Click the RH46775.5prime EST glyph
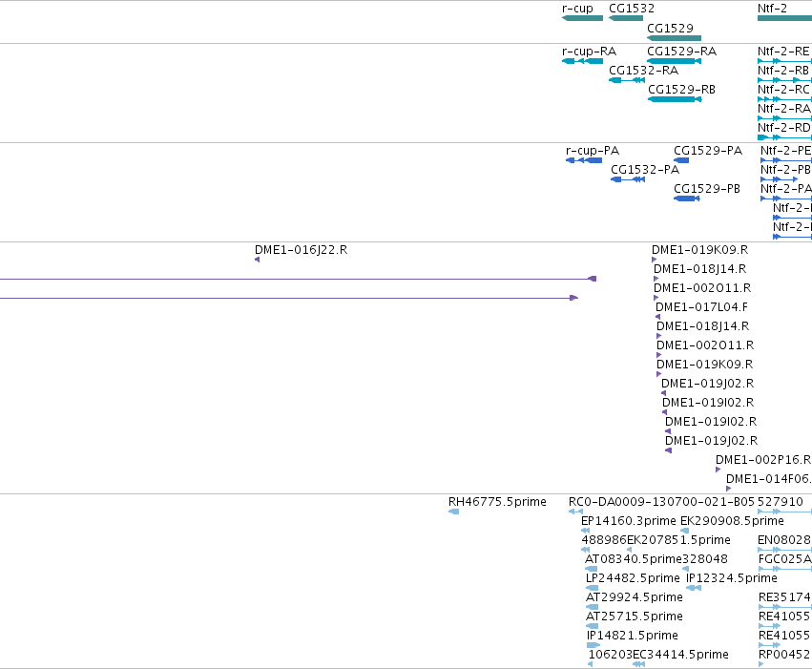This screenshot has height=669, width=812. coord(453,512)
